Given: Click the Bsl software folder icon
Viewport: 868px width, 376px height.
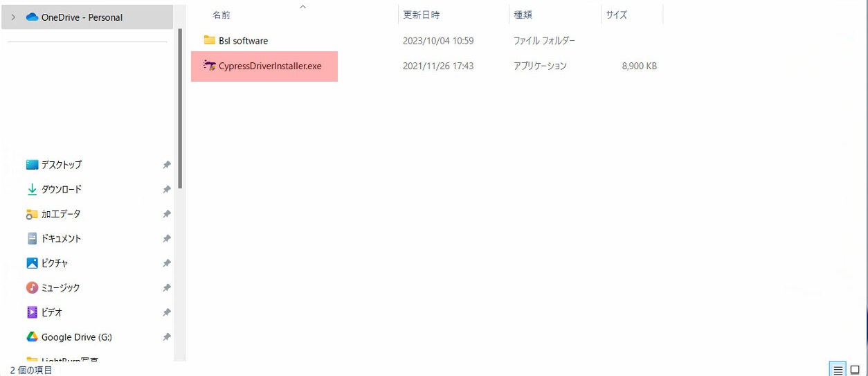Looking at the screenshot, I should click(210, 40).
